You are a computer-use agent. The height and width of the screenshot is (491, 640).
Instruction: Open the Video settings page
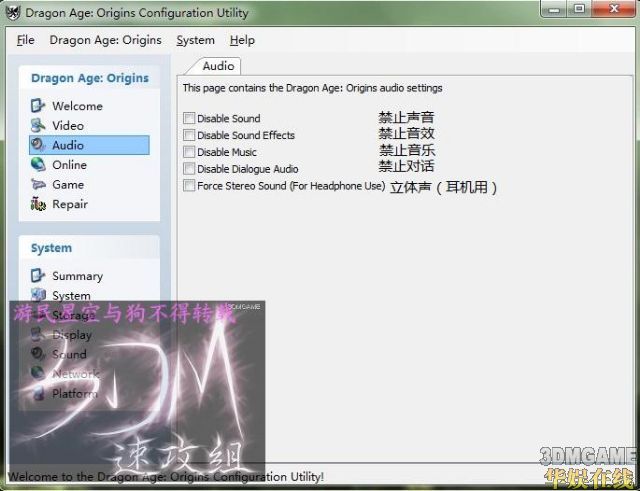tap(68, 126)
